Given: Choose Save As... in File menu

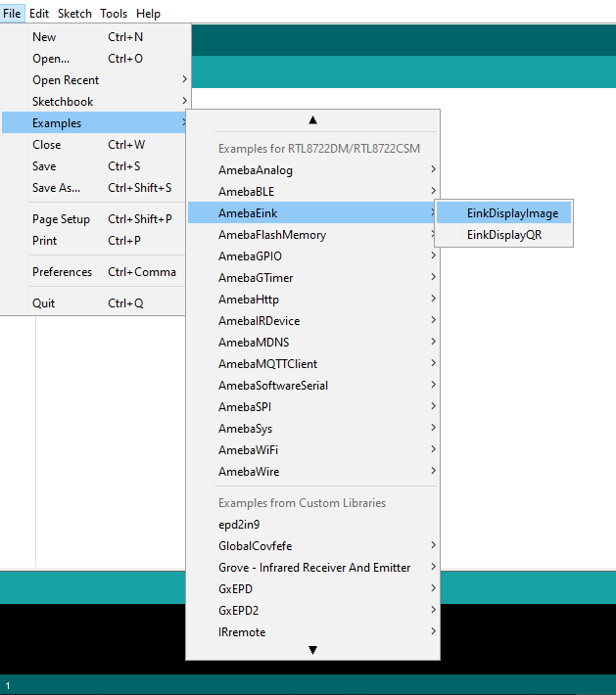Looking at the screenshot, I should click(x=57, y=188).
